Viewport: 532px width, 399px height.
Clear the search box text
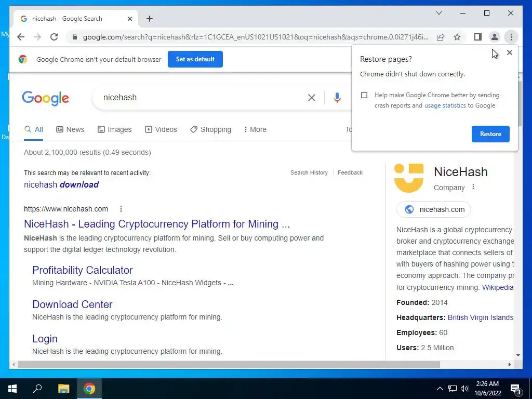coord(312,98)
